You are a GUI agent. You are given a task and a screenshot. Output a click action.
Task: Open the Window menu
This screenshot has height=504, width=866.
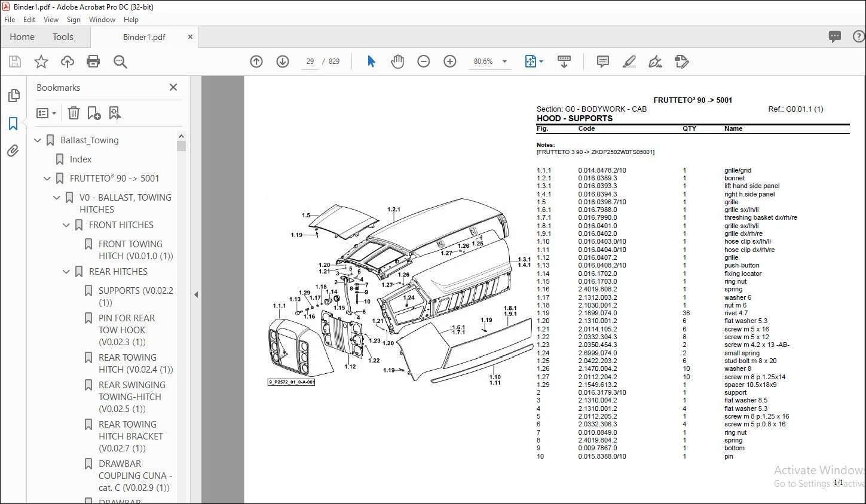tap(102, 20)
